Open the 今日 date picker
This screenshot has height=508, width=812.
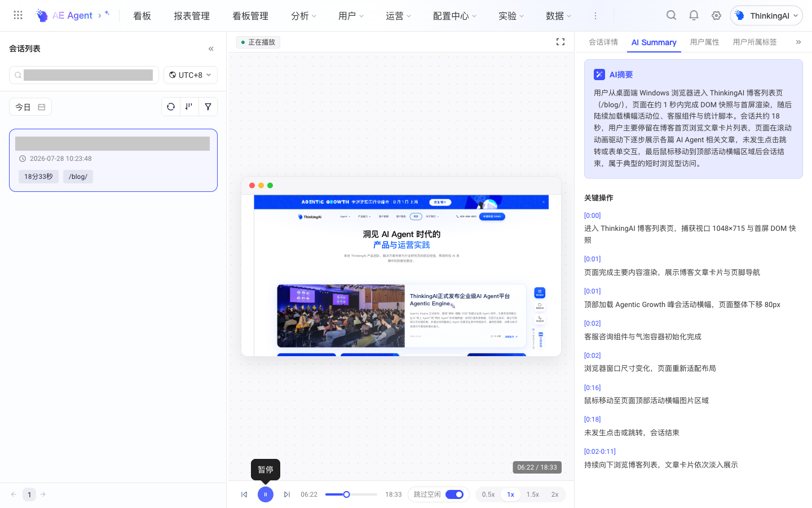click(x=30, y=107)
